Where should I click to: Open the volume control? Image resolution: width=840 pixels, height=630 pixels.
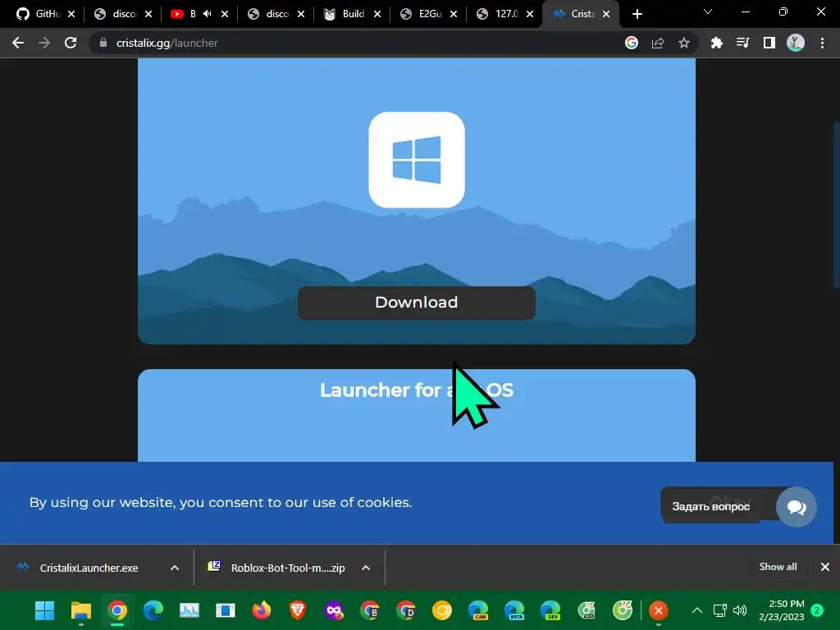click(x=740, y=610)
